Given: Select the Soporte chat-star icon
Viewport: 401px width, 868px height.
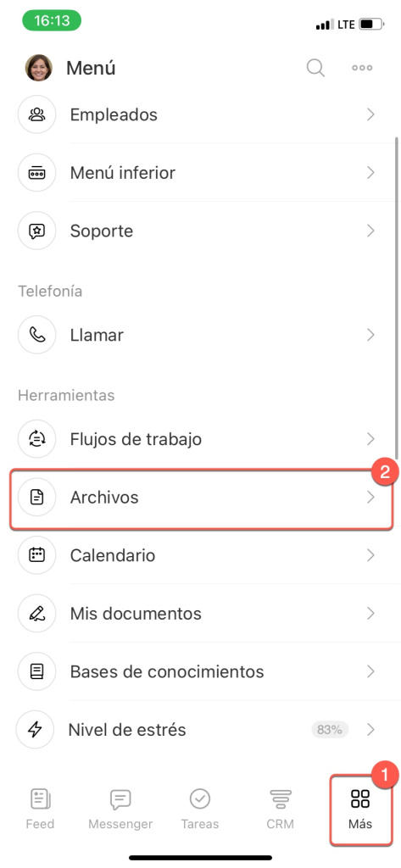Looking at the screenshot, I should 36,231.
